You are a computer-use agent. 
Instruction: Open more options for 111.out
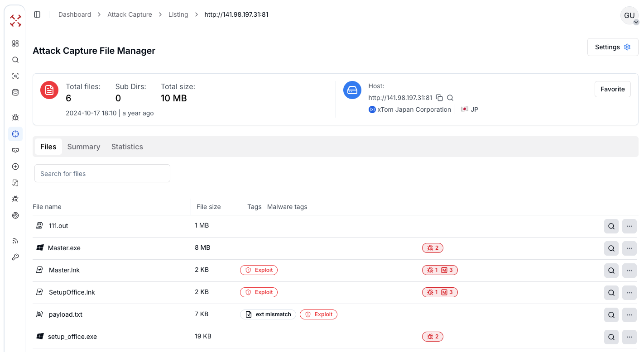[629, 226]
